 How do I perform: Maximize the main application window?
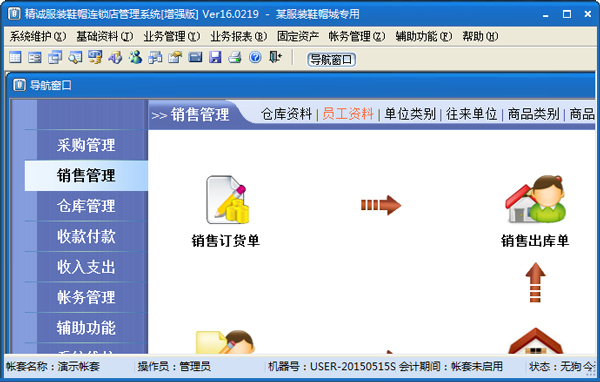pyautogui.click(x=567, y=15)
